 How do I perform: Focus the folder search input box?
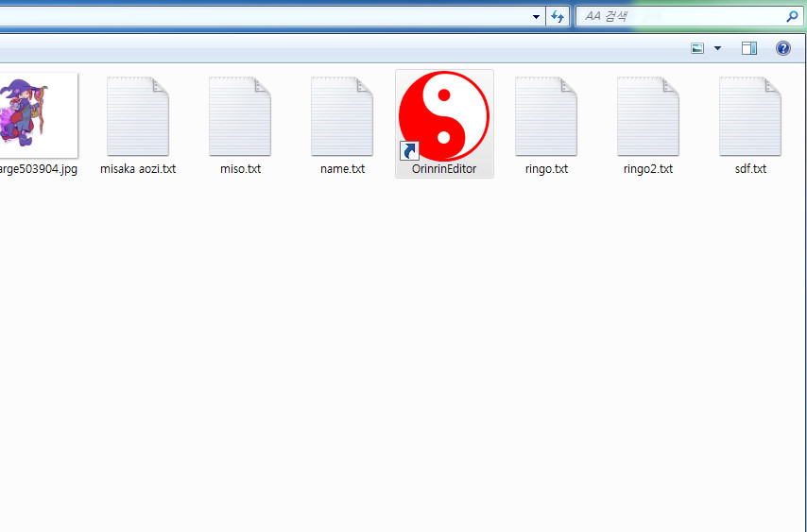(x=680, y=16)
